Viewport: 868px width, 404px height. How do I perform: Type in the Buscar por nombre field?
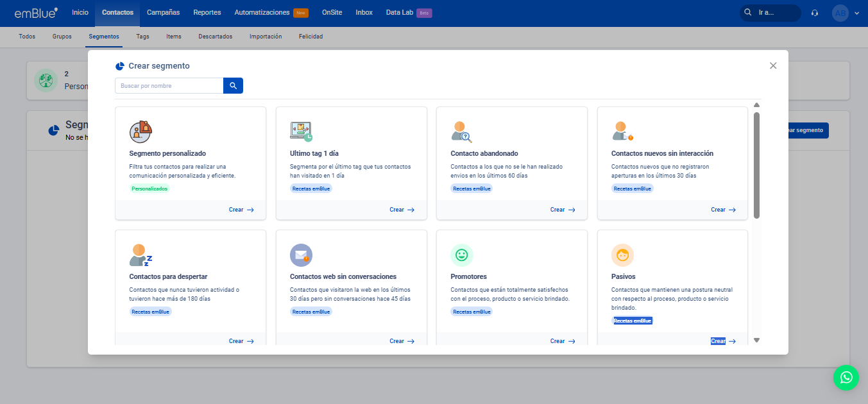click(169, 86)
